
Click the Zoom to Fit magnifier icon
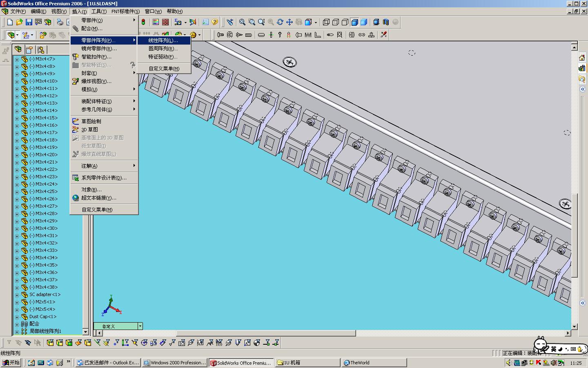[242, 22]
